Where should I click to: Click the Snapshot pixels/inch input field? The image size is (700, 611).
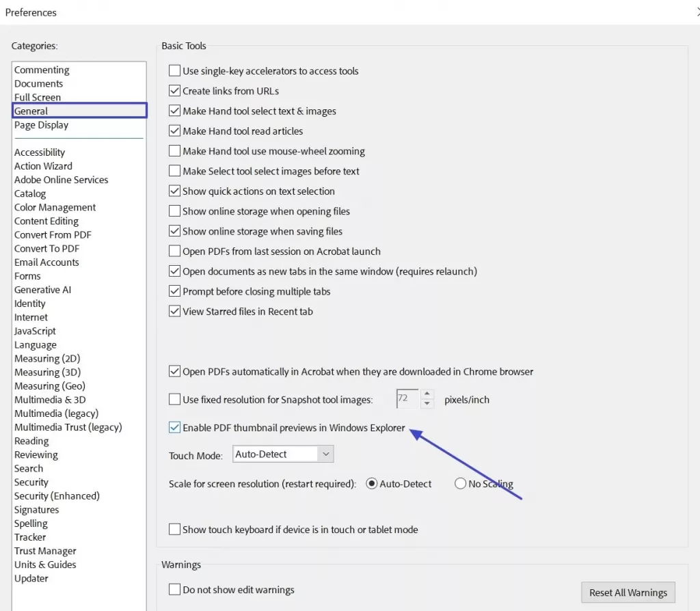(x=408, y=398)
